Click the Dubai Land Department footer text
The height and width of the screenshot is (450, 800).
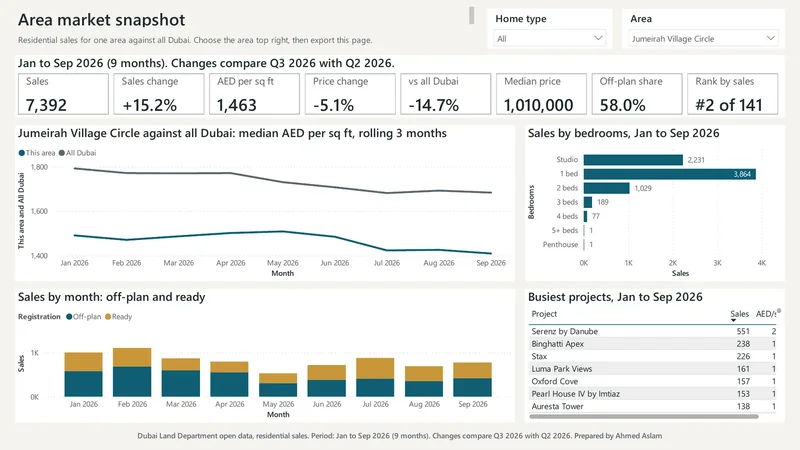click(399, 436)
